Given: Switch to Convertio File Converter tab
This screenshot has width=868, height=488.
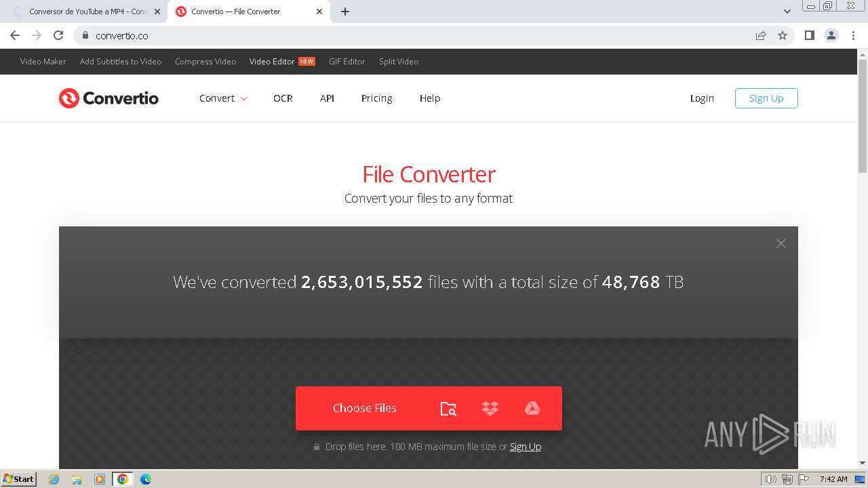Looking at the screenshot, I should (248, 12).
